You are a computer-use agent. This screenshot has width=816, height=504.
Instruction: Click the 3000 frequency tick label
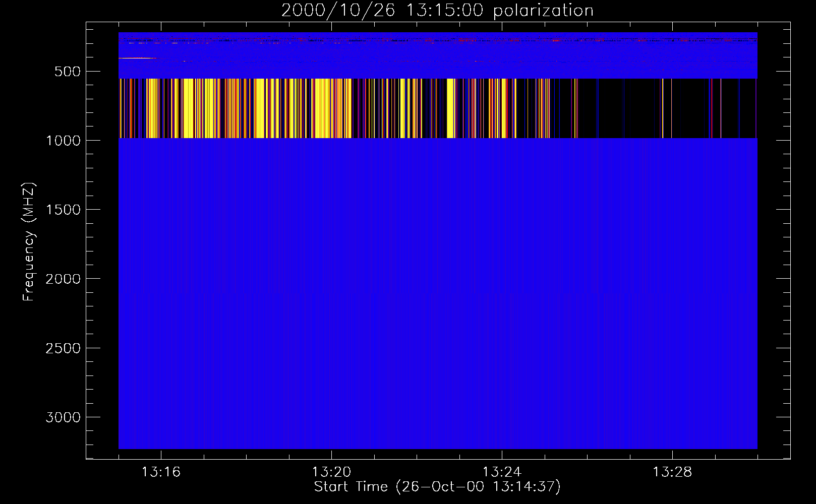pyautogui.click(x=63, y=418)
